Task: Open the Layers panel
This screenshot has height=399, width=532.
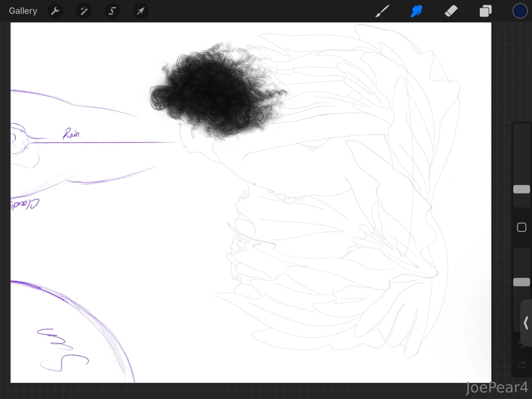Action: [x=485, y=11]
